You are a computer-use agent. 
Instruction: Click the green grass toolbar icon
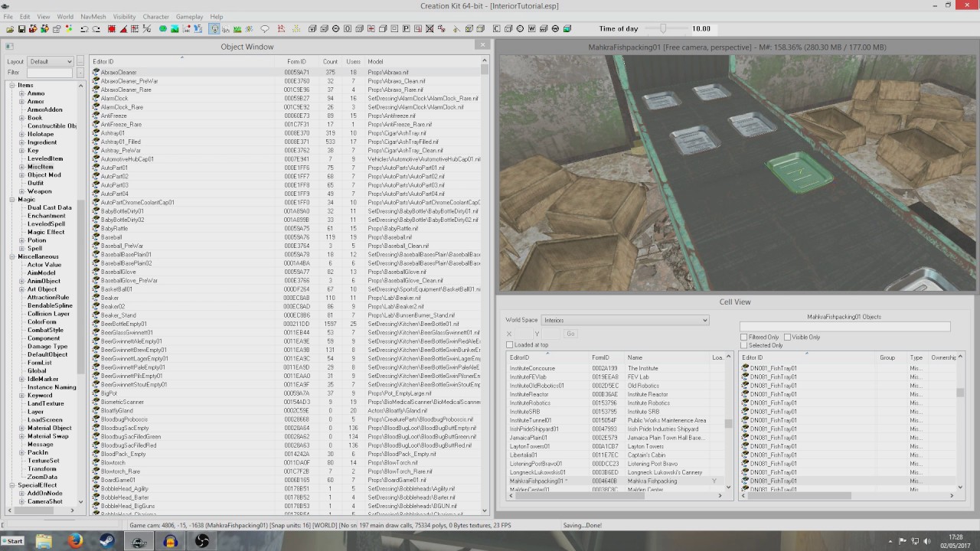(x=237, y=29)
